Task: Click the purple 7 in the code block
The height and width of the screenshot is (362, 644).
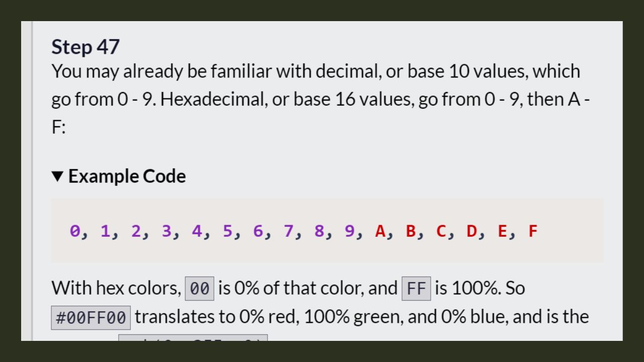Action: 289,231
